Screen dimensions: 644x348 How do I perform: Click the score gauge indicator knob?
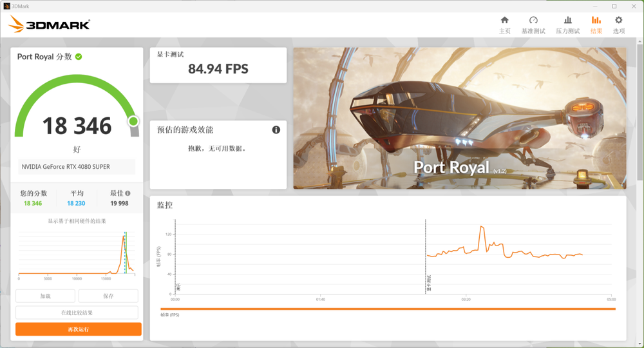point(133,121)
